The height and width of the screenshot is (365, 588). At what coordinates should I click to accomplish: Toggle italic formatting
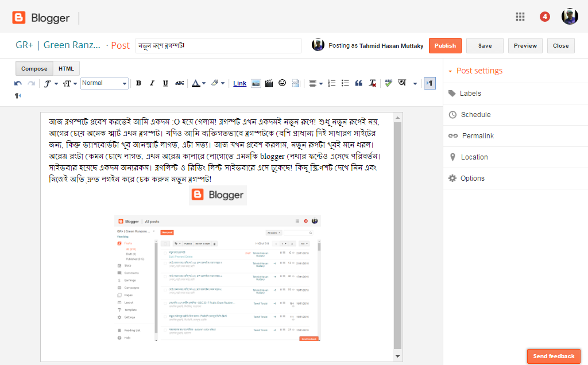click(x=152, y=83)
